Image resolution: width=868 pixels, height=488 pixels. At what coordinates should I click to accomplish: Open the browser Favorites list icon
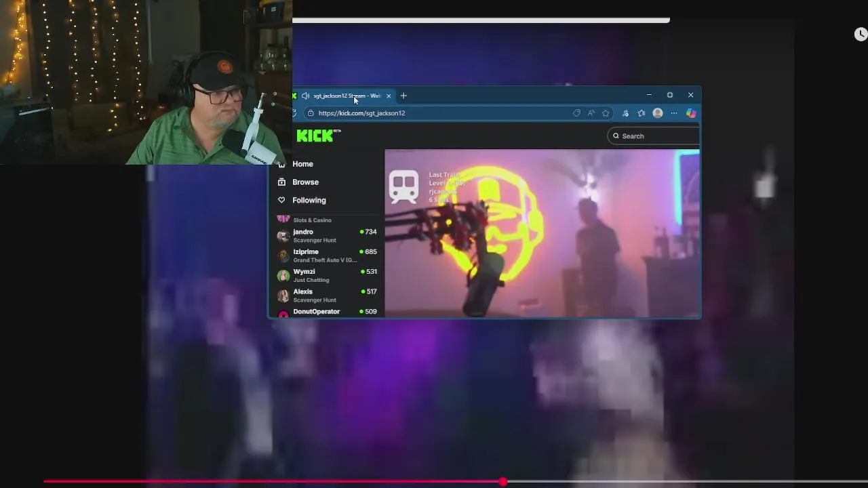(642, 113)
